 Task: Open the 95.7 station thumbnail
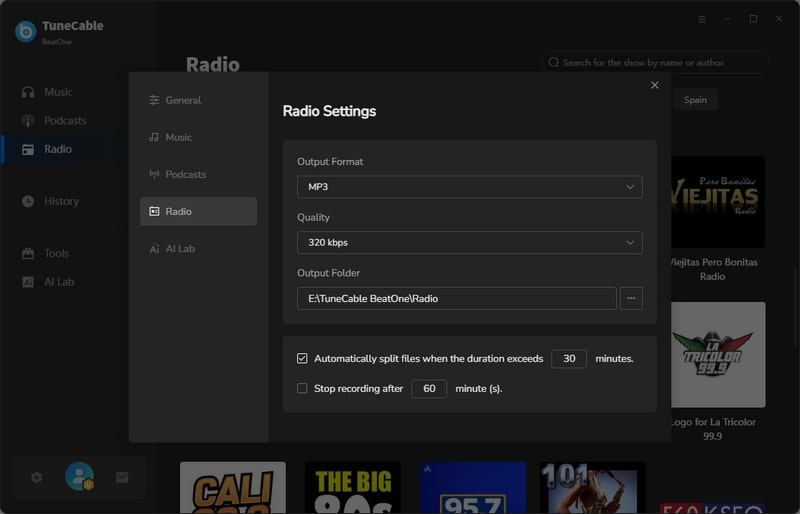pos(472,487)
